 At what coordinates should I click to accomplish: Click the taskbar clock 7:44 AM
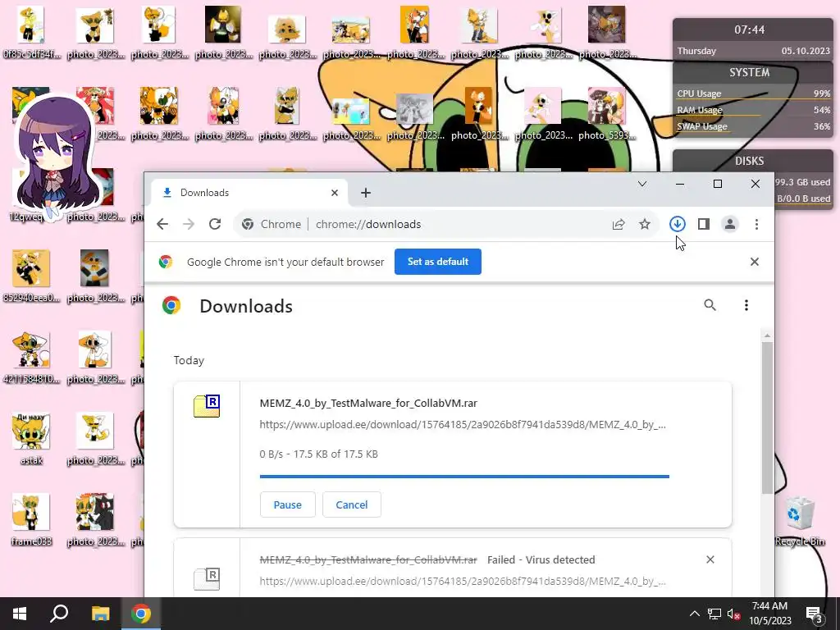[x=769, y=614]
